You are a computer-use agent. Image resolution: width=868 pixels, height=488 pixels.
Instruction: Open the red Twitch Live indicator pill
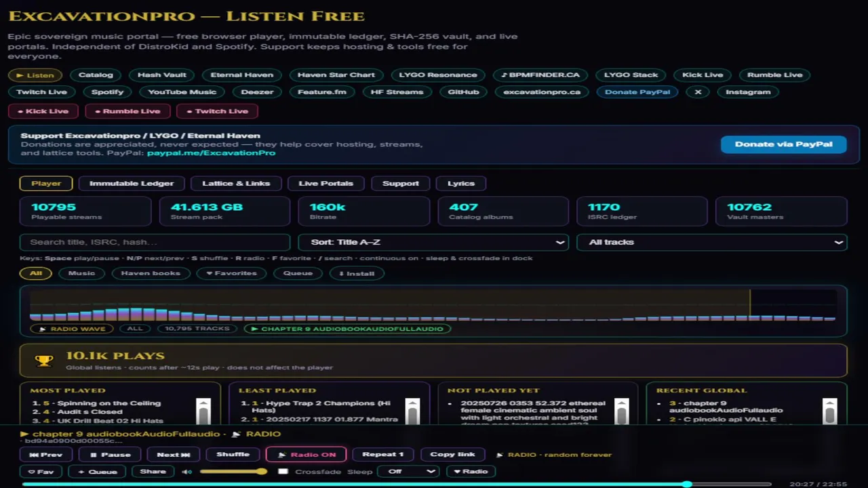point(218,111)
